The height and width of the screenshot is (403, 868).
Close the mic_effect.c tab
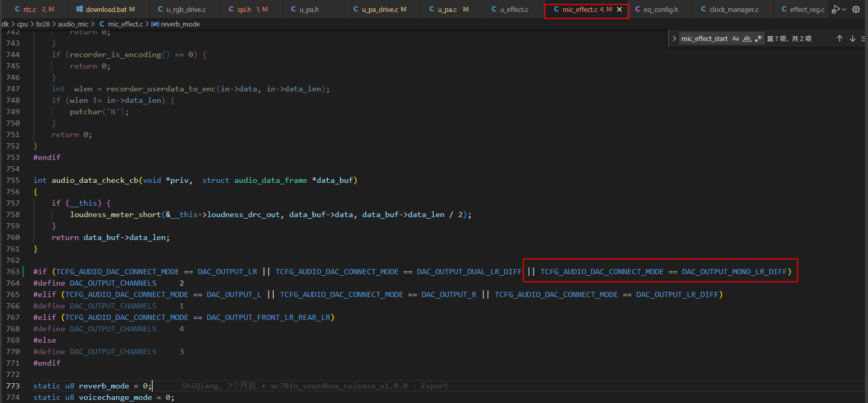point(619,9)
